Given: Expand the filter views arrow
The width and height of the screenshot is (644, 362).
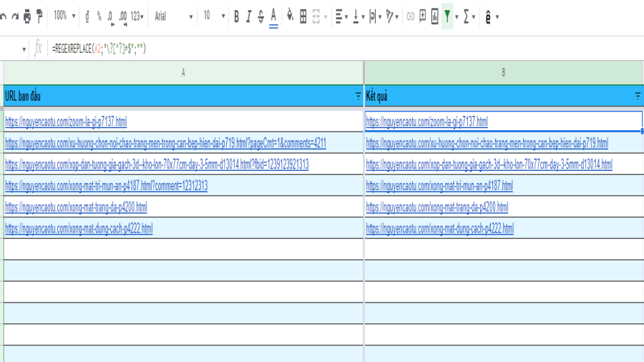Looking at the screenshot, I should (457, 17).
